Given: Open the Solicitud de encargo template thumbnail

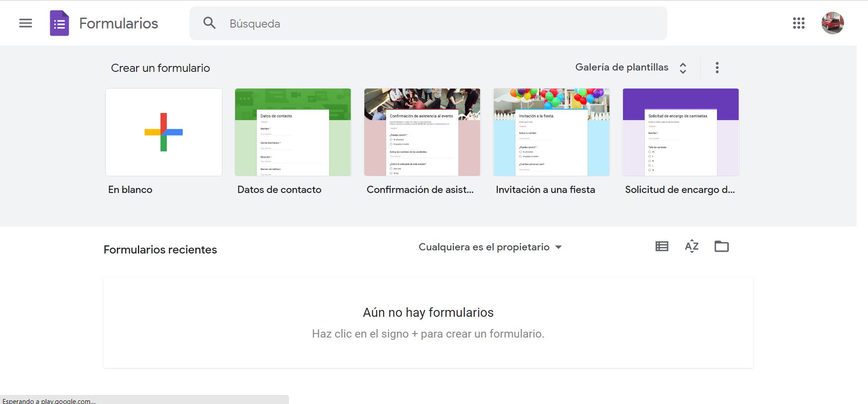Looking at the screenshot, I should (681, 132).
